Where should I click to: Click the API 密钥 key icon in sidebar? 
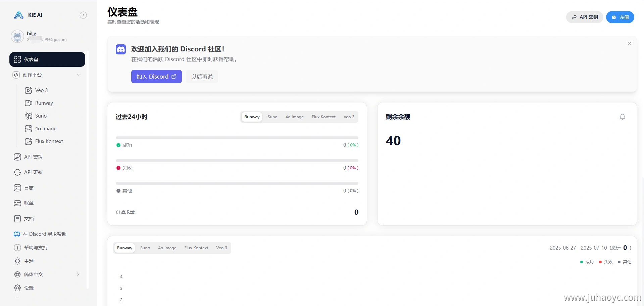pyautogui.click(x=17, y=157)
